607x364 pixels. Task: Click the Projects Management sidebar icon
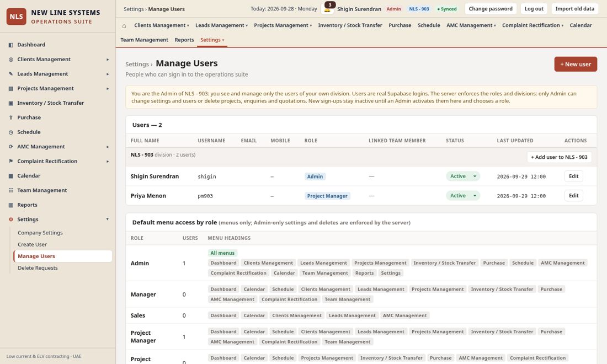pos(11,89)
